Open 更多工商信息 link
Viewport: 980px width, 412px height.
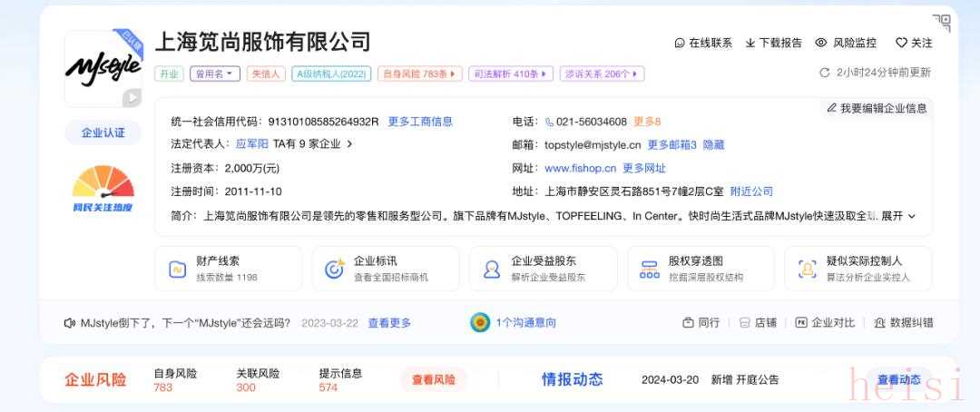click(421, 122)
